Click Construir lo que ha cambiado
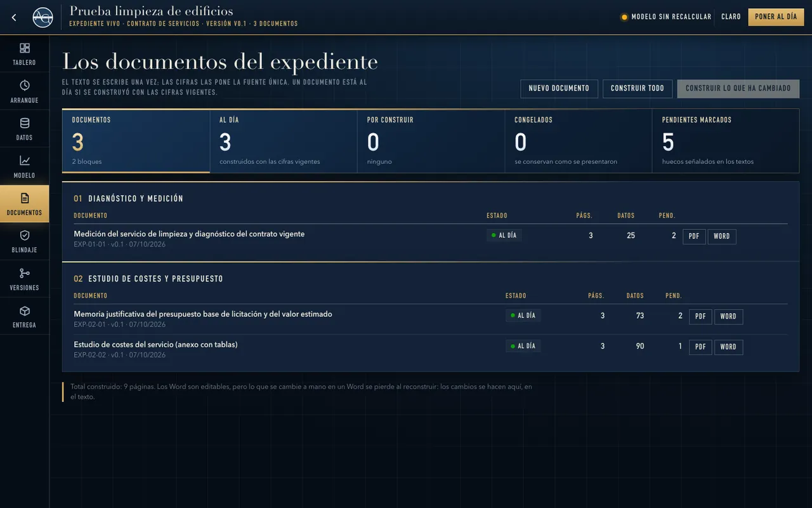This screenshot has width=812, height=508. [x=738, y=88]
